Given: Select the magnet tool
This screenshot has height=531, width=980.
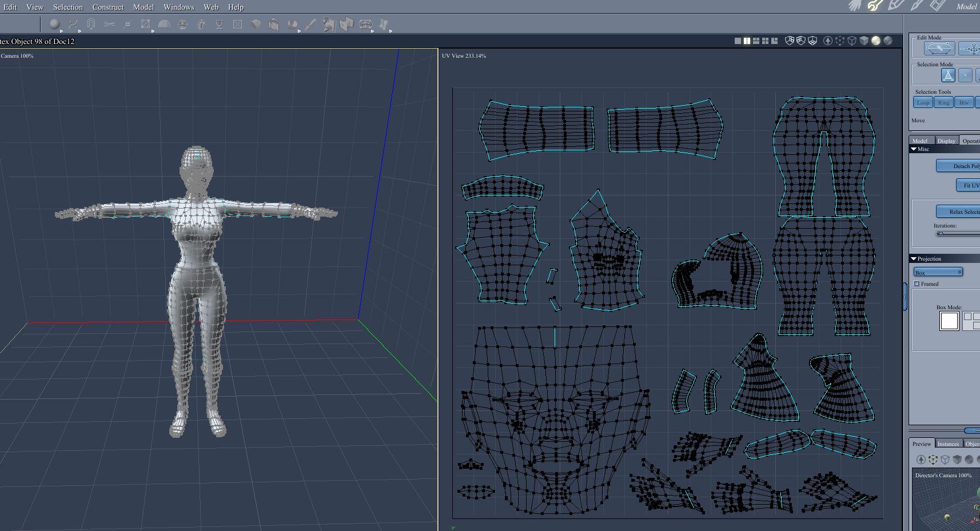Looking at the screenshot, I should pyautogui.click(x=91, y=24).
